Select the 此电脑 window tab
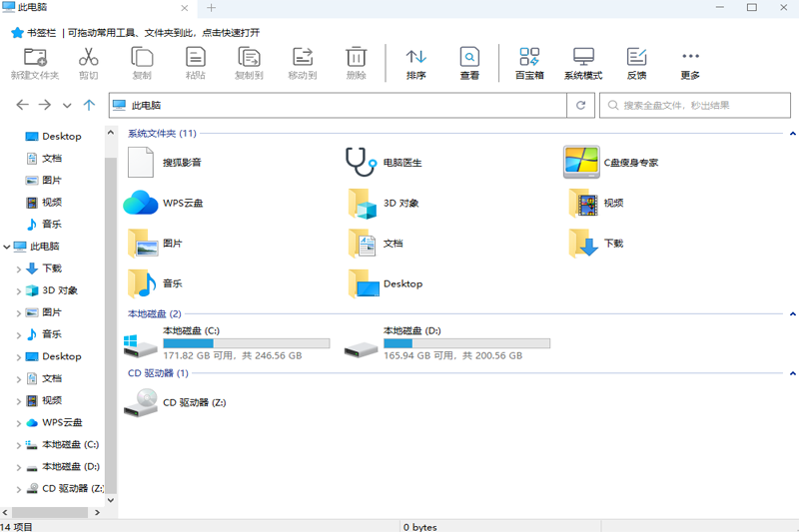Image resolution: width=799 pixels, height=532 pixels. click(x=90, y=8)
